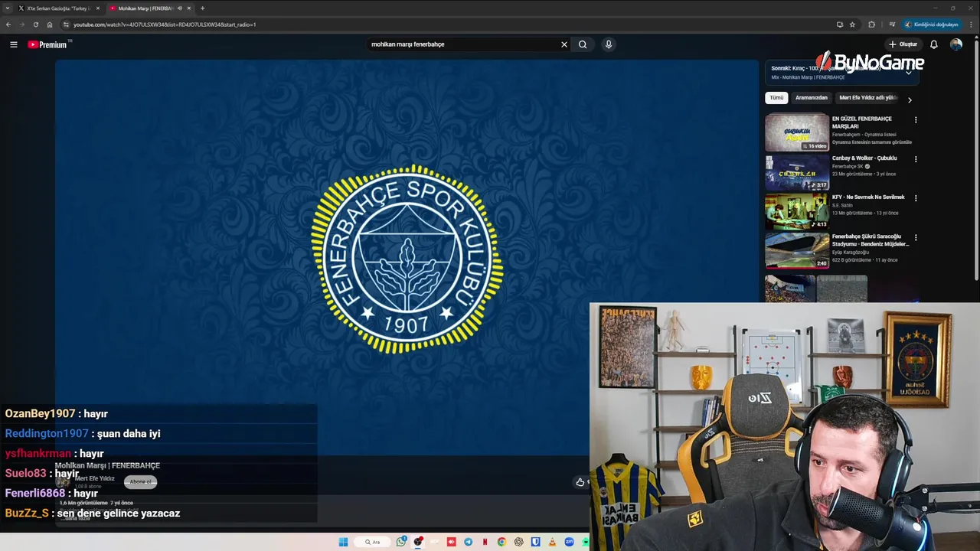
Task: Open the Şükrü Saracoğlu Stadyumu video title
Action: pos(871,240)
